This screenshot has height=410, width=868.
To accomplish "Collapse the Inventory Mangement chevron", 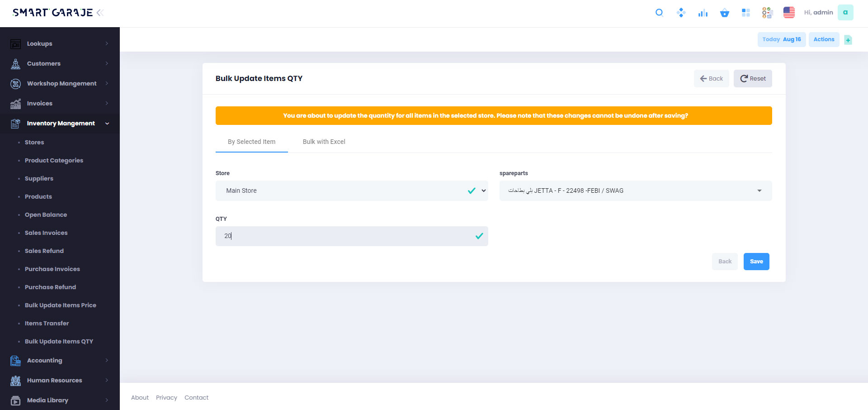I will [x=107, y=123].
